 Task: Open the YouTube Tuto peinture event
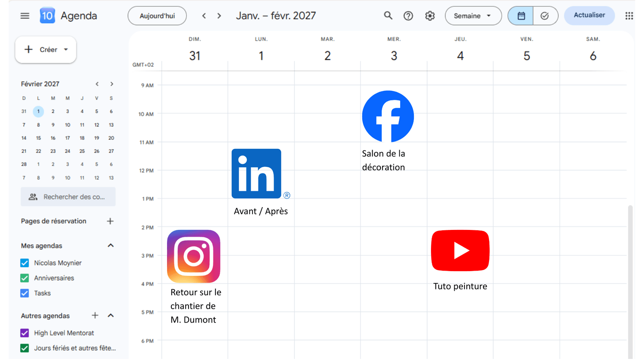(x=460, y=260)
